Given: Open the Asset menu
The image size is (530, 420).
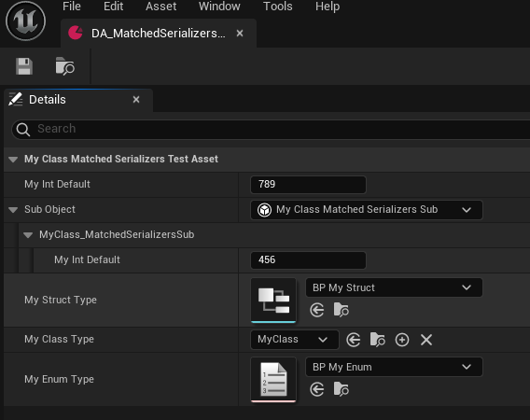Looking at the screenshot, I should coord(160,7).
